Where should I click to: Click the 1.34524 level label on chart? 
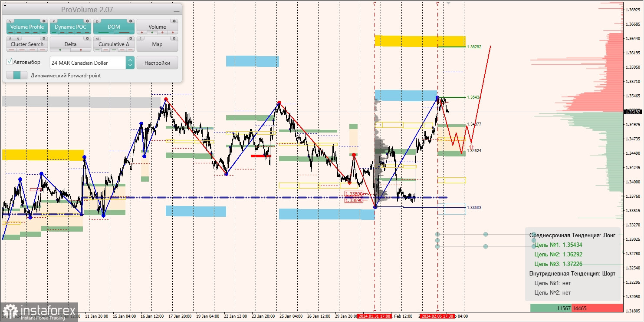pyautogui.click(x=474, y=150)
